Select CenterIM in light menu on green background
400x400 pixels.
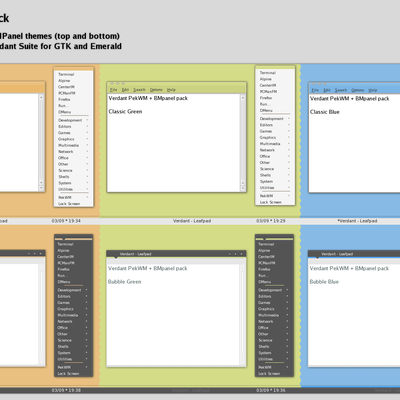click(x=268, y=85)
